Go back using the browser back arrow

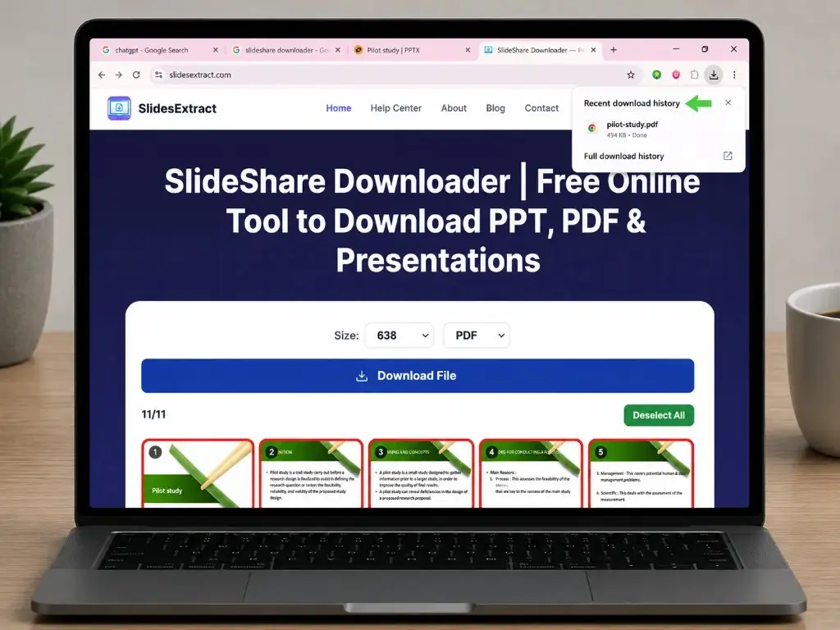point(102,75)
